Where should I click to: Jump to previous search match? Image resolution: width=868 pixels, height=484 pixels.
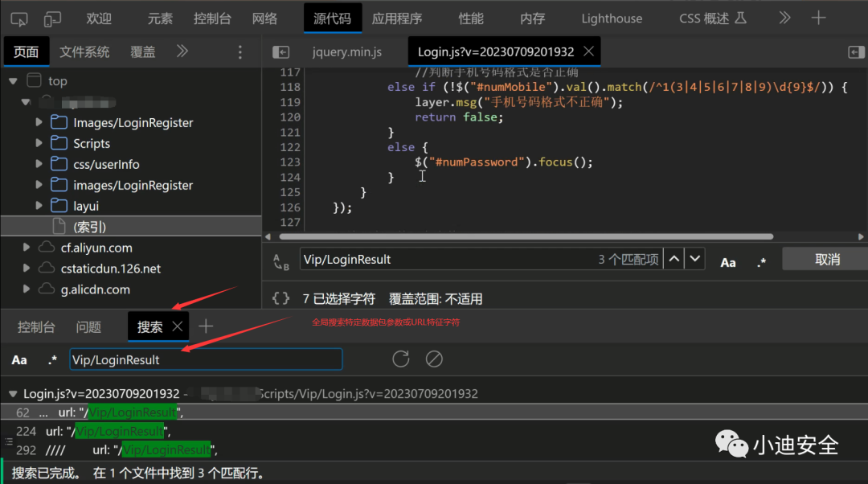click(674, 259)
